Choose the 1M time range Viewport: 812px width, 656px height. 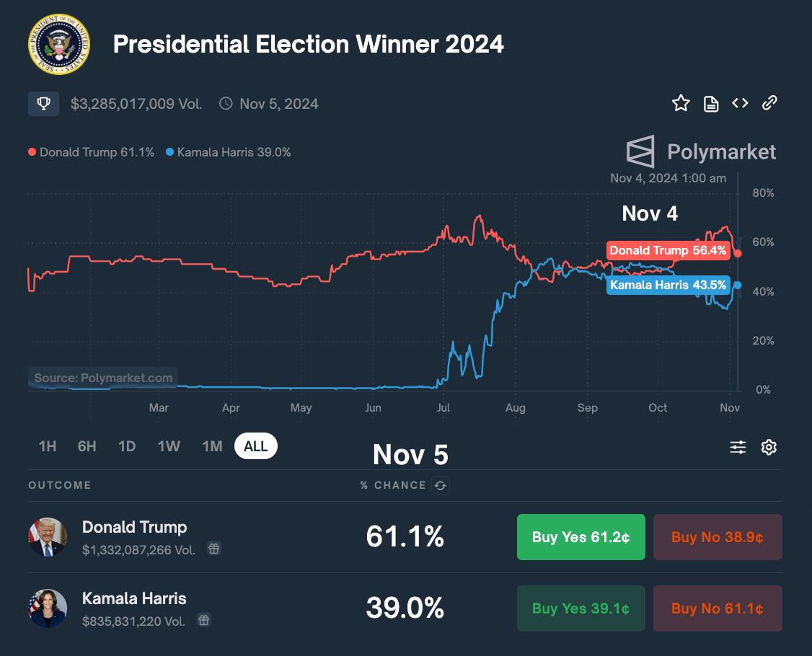pyautogui.click(x=212, y=446)
